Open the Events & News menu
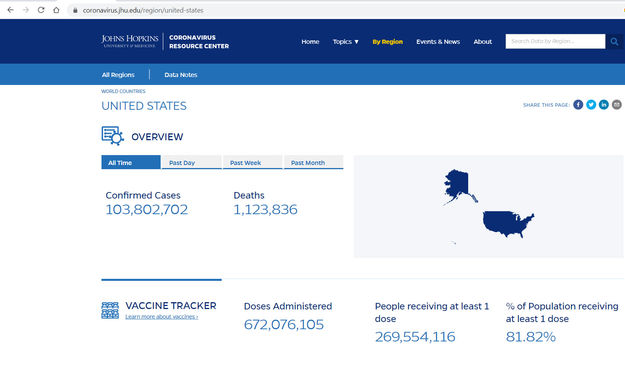Screen dimensions: 625x370 click(438, 41)
